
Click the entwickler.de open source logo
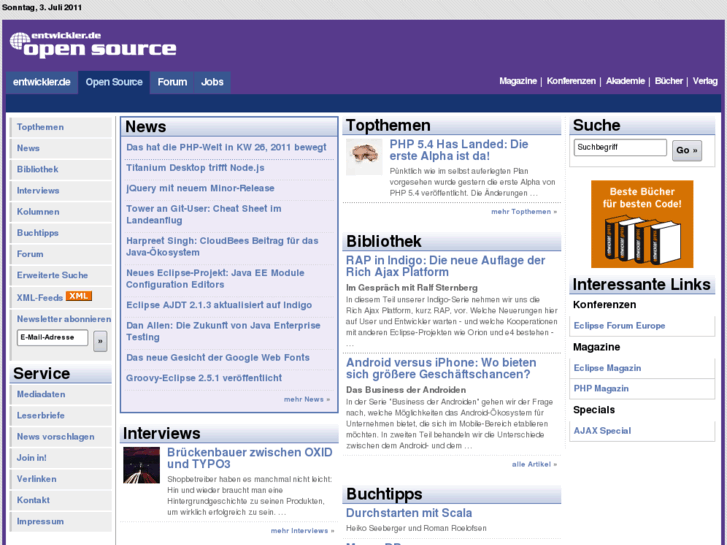coord(93,45)
